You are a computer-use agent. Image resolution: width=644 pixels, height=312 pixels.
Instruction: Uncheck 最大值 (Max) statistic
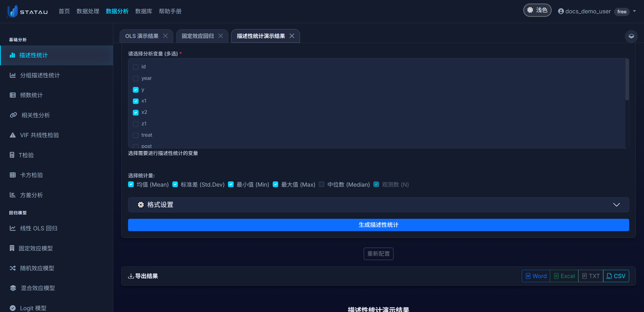(275, 184)
